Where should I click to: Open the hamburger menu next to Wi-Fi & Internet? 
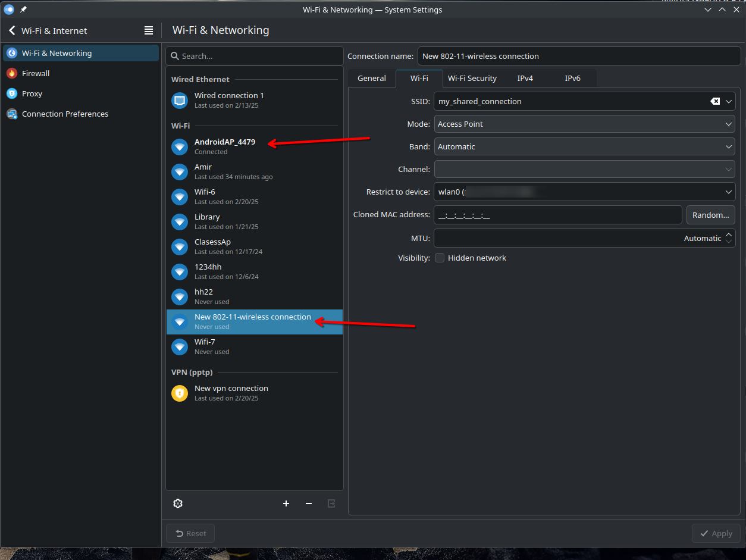click(x=149, y=30)
